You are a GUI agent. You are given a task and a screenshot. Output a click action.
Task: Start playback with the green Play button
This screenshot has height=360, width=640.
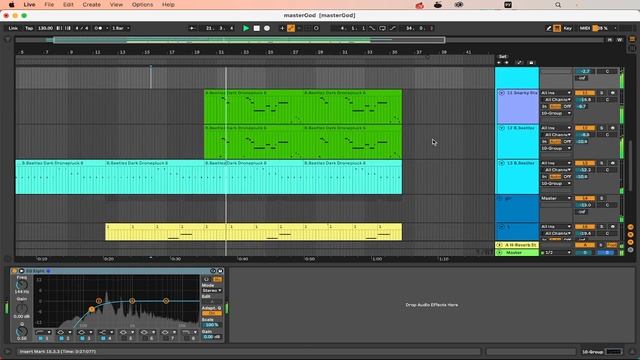click(246, 28)
